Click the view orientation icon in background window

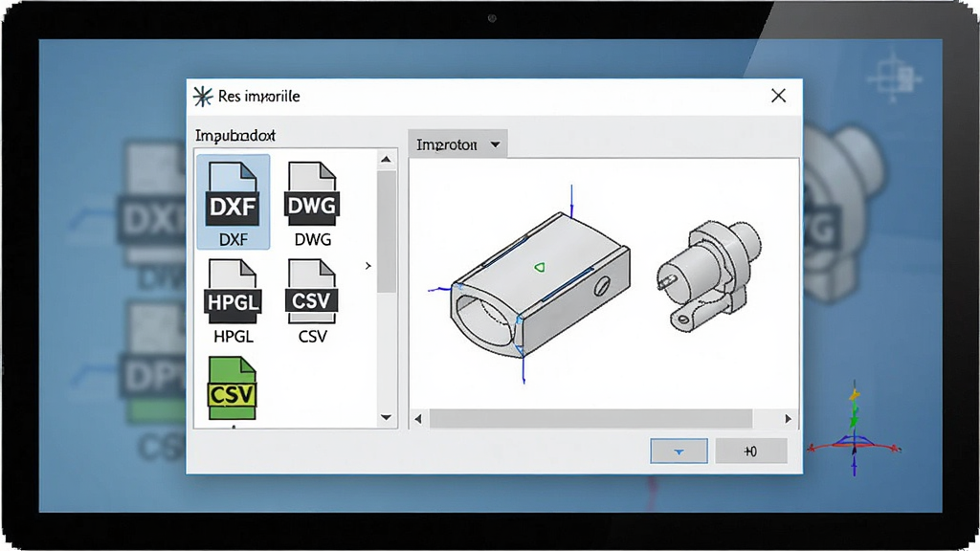895,78
